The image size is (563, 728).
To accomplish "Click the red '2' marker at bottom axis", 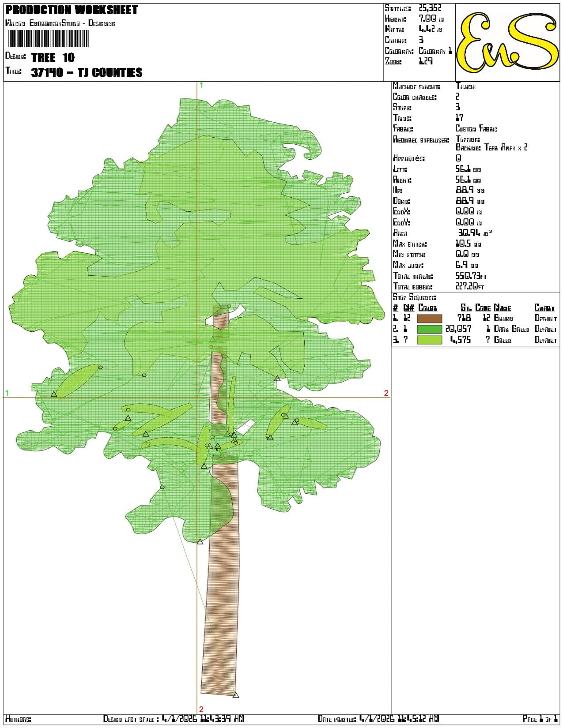I will [x=201, y=709].
